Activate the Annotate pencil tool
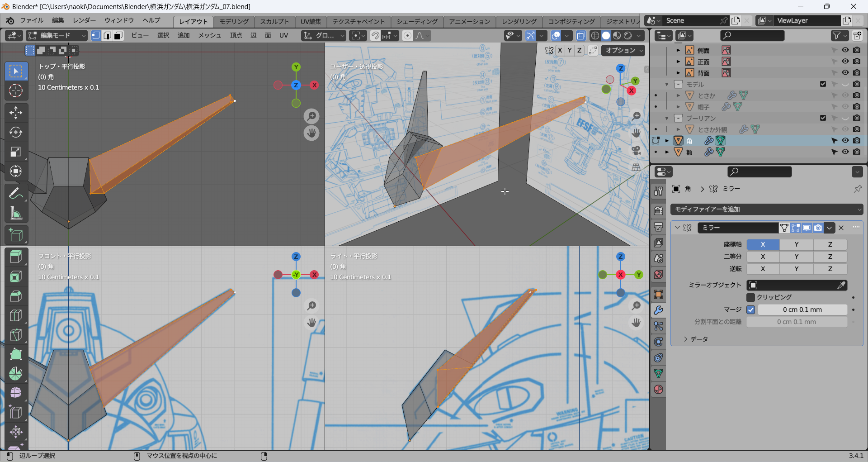This screenshot has width=868, height=462. (16, 193)
